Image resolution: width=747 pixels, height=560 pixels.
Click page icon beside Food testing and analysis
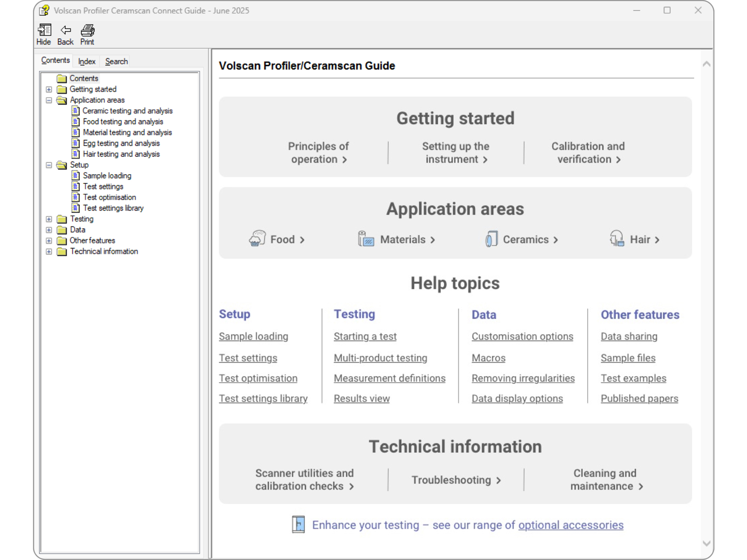pos(76,121)
